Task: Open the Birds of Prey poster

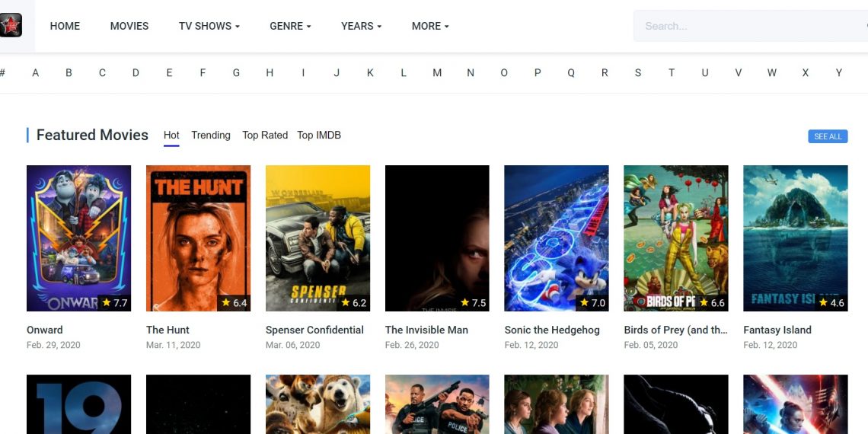Action: 676,238
